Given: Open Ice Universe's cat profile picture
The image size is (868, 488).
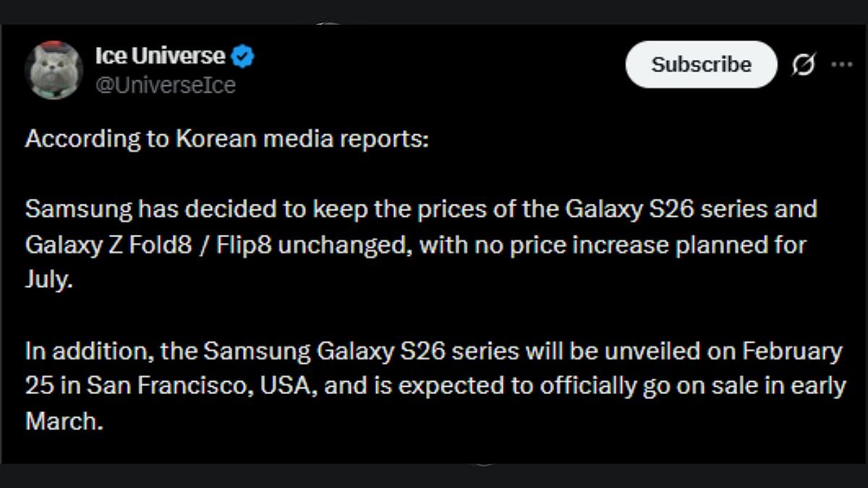Looking at the screenshot, I should coord(54,70).
